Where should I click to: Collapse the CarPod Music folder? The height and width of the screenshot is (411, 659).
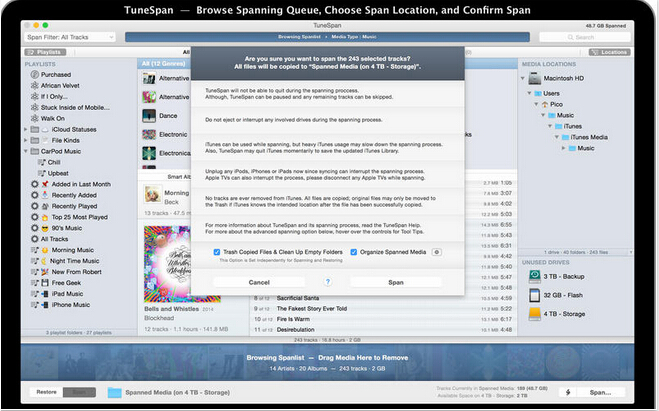(26, 151)
